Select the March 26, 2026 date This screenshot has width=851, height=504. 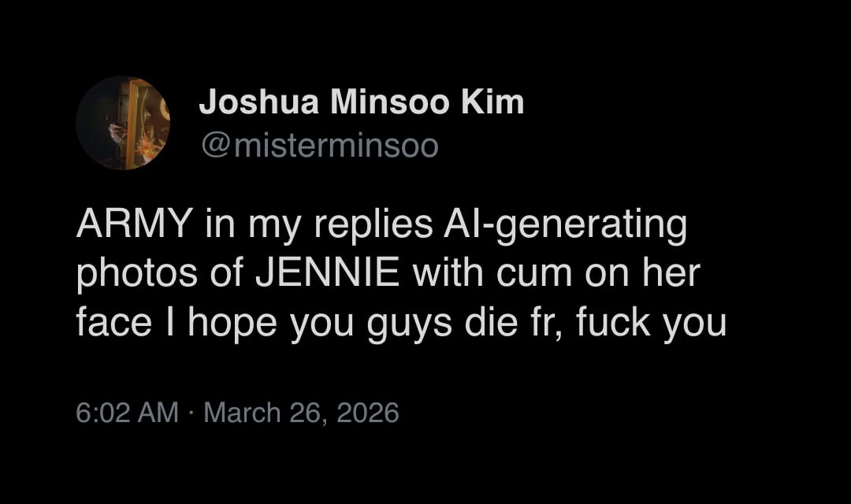click(x=301, y=413)
